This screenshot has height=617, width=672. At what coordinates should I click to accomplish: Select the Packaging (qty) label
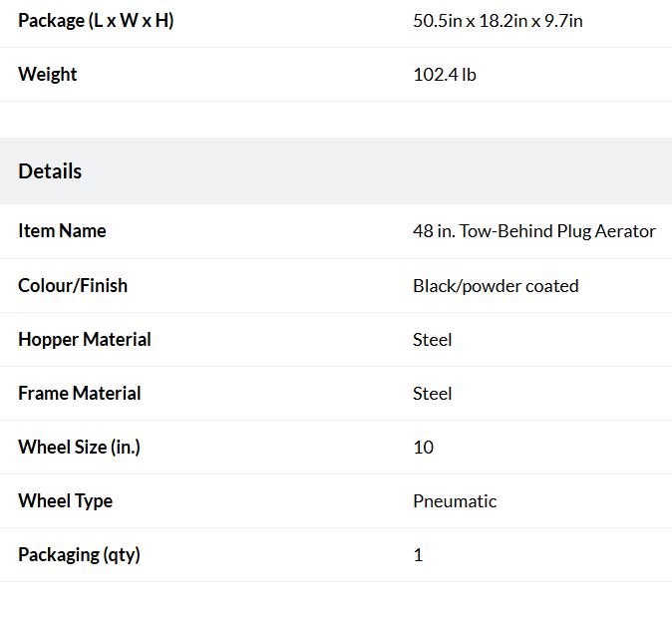click(x=80, y=555)
